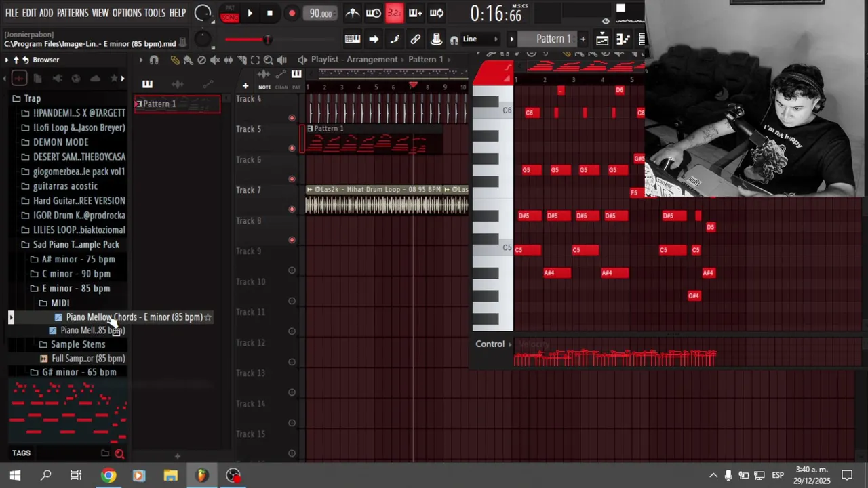868x488 pixels.
Task: Open the FILE menu
Action: coord(12,13)
